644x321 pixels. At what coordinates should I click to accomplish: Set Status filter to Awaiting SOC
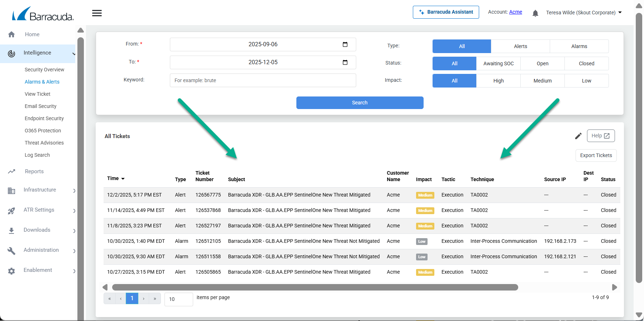pos(498,63)
